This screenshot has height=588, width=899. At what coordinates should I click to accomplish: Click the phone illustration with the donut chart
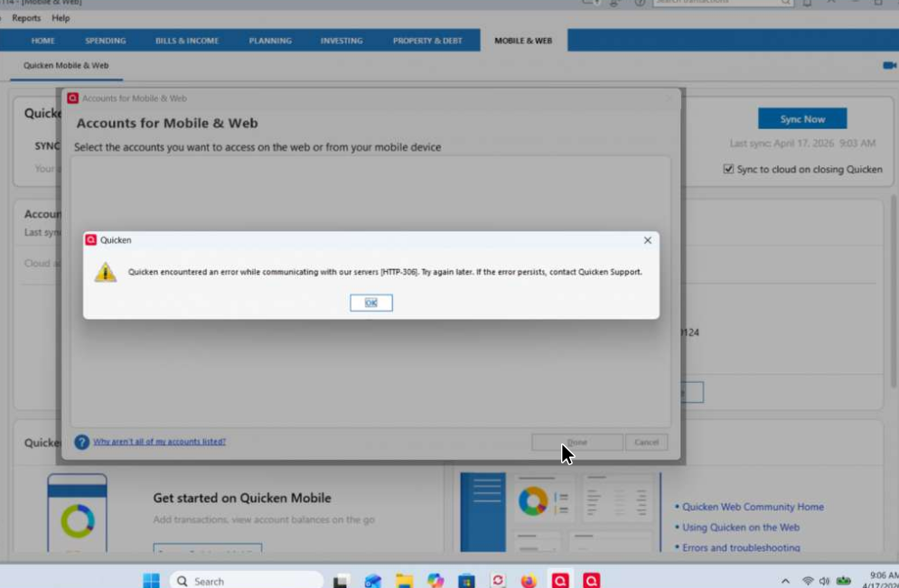(78, 513)
